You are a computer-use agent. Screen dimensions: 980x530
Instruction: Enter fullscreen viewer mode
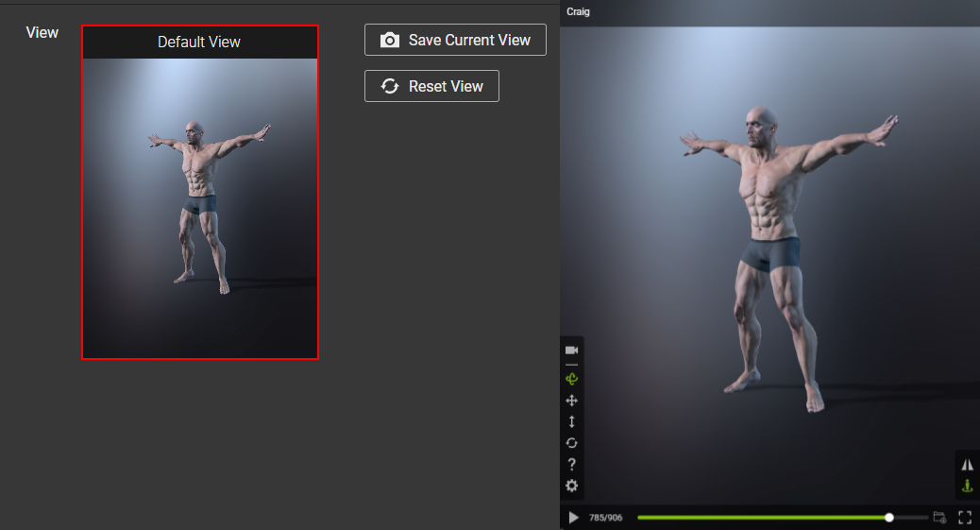[965, 518]
